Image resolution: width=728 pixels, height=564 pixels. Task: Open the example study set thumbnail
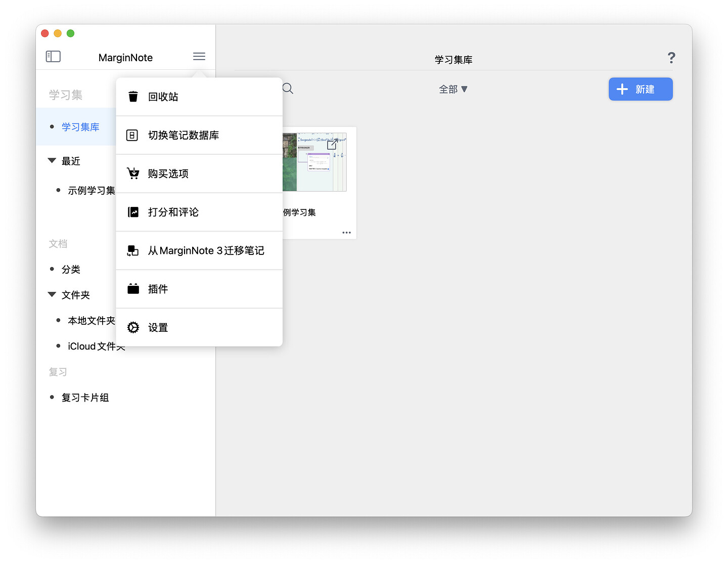click(314, 162)
